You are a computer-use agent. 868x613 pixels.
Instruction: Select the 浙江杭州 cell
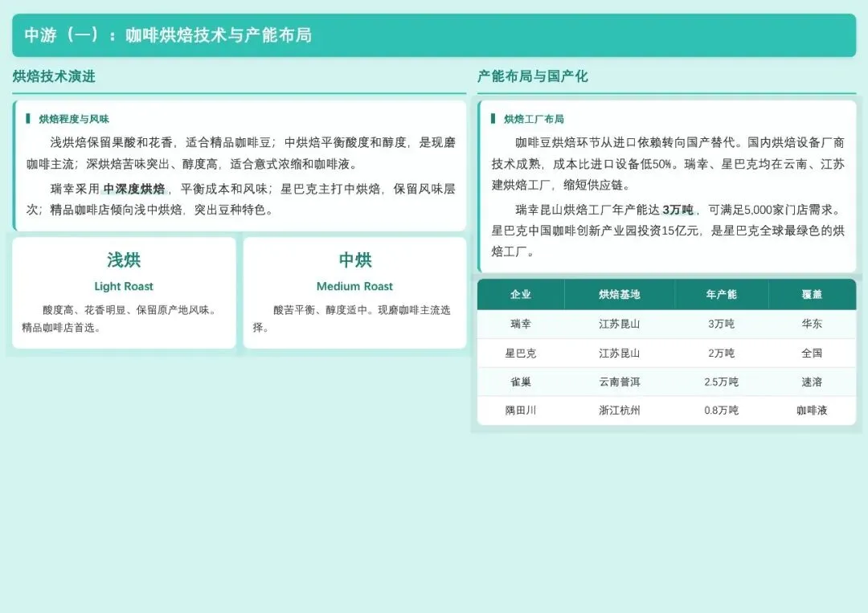[620, 411]
